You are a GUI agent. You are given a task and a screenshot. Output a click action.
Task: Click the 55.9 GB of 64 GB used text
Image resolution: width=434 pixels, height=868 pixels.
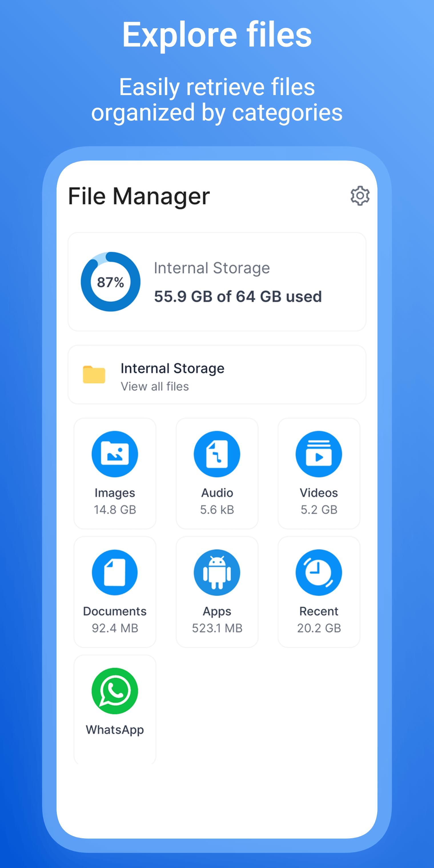[x=238, y=297]
